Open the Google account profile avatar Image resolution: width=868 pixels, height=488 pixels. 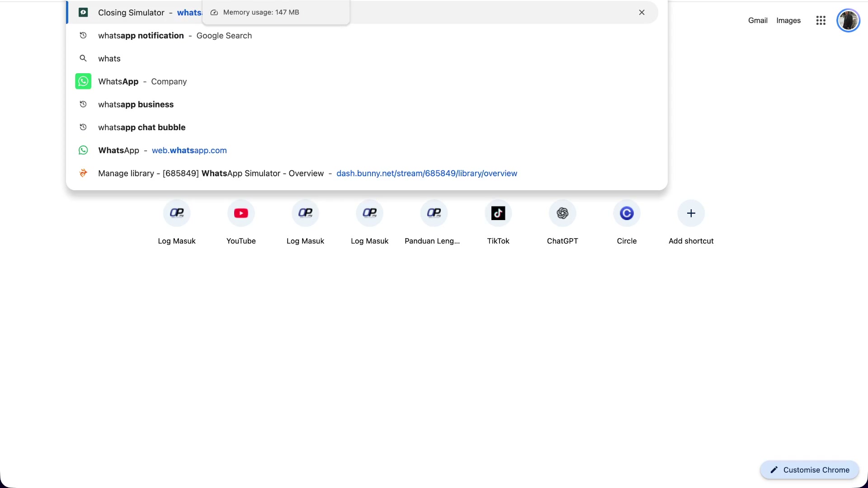pos(848,20)
